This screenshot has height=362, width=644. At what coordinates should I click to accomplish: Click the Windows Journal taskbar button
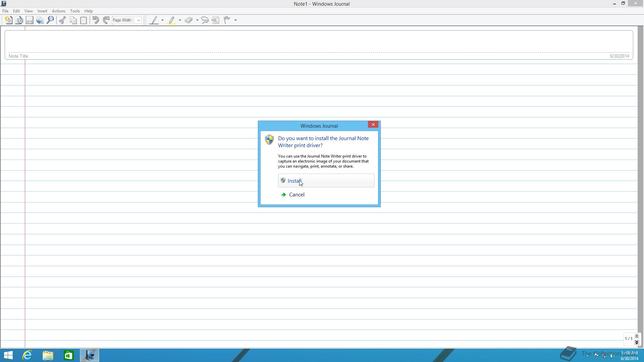pos(90,355)
